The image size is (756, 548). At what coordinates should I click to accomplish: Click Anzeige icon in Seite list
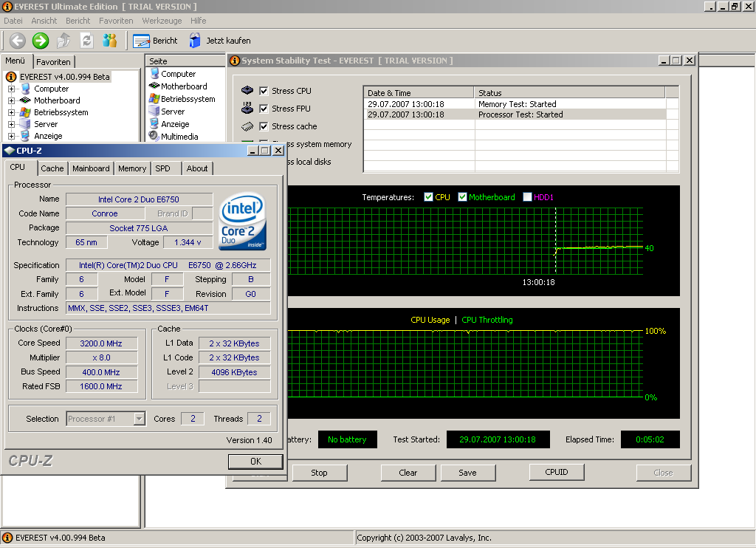(x=154, y=123)
